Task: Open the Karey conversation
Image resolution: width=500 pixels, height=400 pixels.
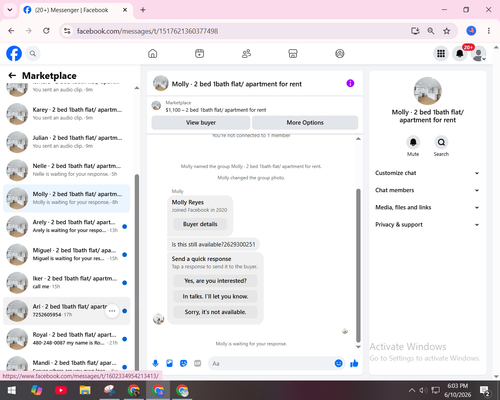Action: click(x=67, y=114)
